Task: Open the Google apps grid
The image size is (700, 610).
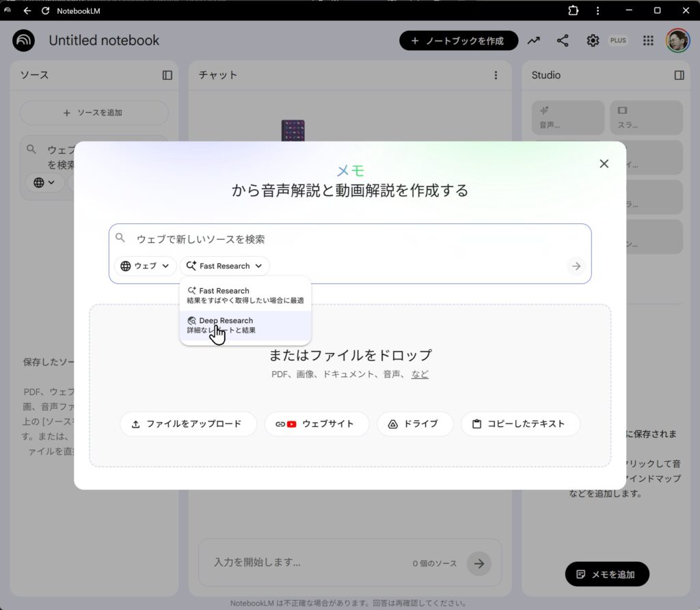Action: pyautogui.click(x=648, y=40)
